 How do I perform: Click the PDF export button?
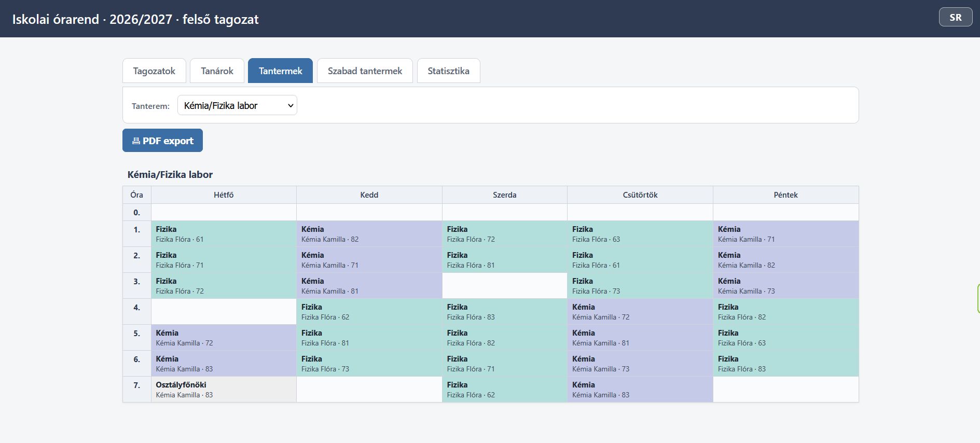pos(162,141)
